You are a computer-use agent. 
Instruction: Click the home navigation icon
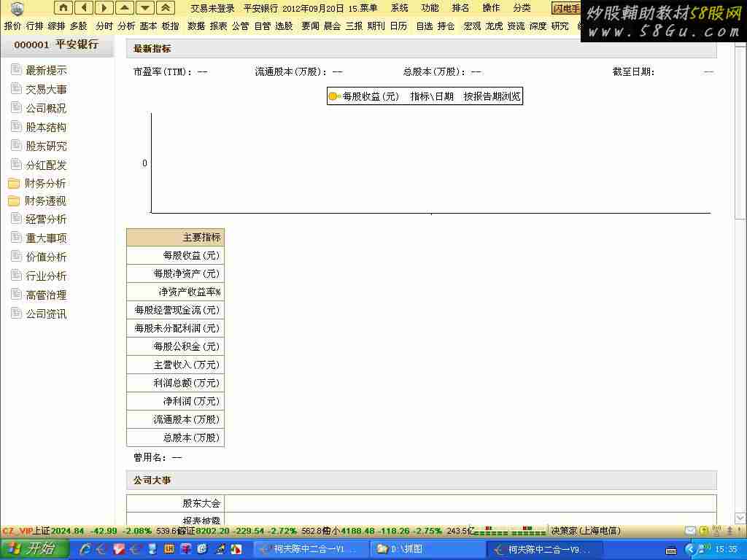(x=63, y=7)
